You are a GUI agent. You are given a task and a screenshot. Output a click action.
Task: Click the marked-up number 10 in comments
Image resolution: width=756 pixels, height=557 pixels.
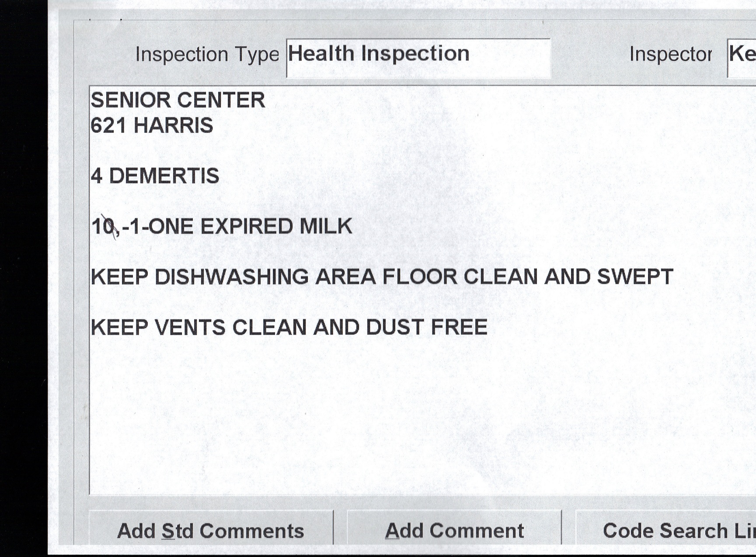click(103, 227)
